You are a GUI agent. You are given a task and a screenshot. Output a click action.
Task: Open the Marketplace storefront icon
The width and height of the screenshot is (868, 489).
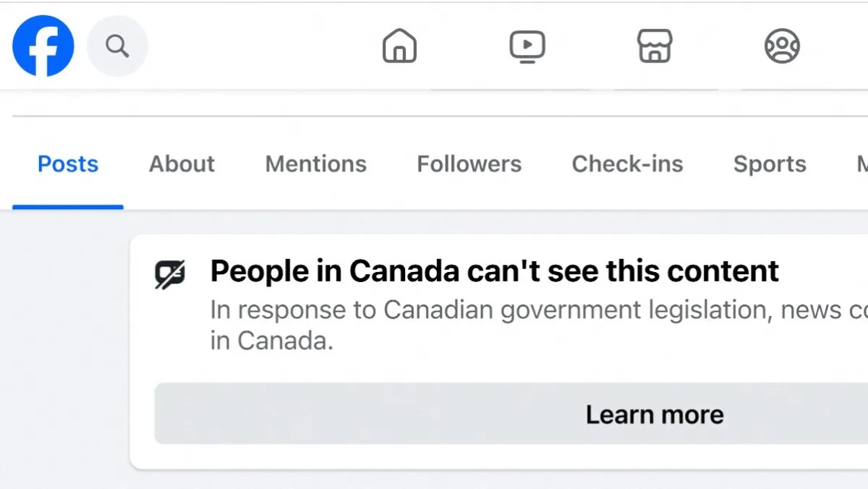(x=655, y=47)
